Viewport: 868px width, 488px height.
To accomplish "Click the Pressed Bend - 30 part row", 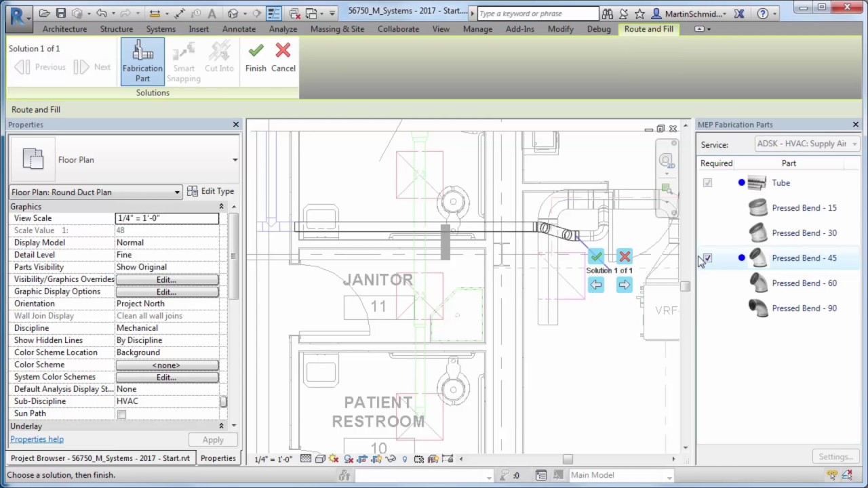I will (x=780, y=233).
